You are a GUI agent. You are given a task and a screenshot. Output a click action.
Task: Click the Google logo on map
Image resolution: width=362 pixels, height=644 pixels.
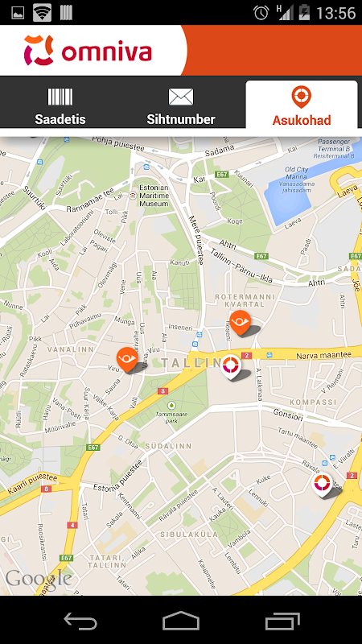click(39, 578)
